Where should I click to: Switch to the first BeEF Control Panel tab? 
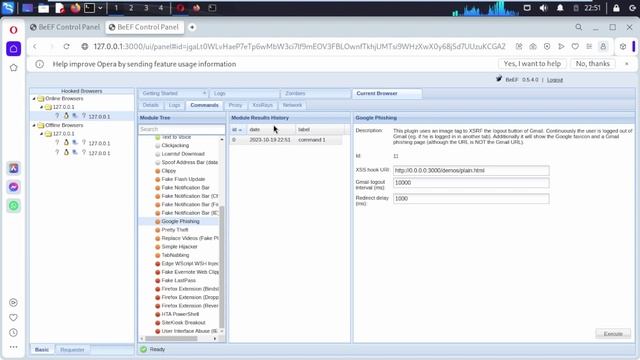(x=64, y=27)
